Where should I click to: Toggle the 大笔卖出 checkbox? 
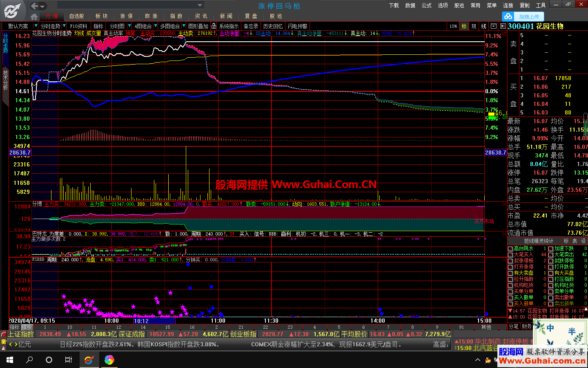click(551, 255)
